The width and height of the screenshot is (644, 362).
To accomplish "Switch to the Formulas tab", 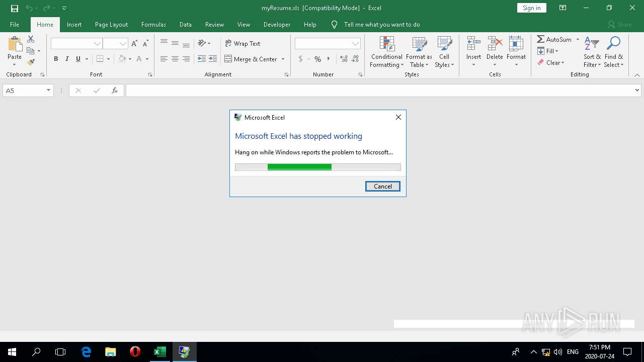I will coord(153,24).
